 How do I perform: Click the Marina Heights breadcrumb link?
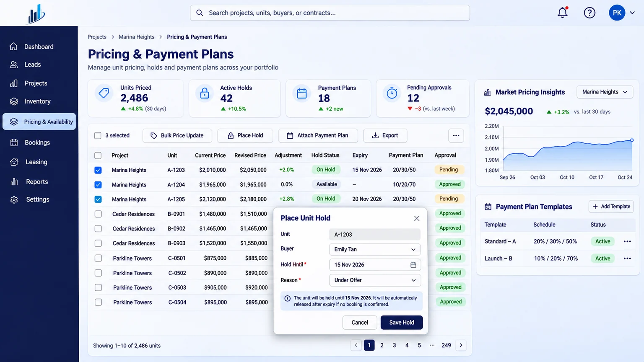pyautogui.click(x=136, y=37)
